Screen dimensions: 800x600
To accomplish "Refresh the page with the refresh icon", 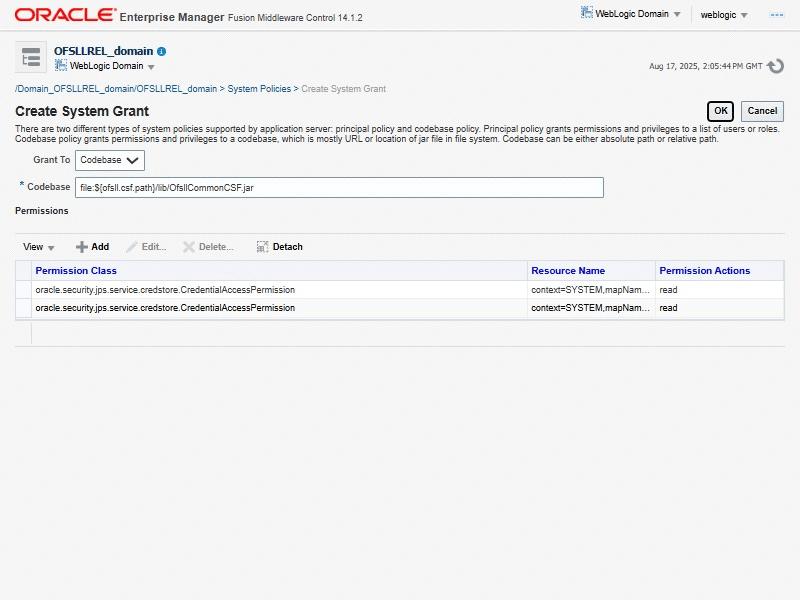I will tap(776, 66).
